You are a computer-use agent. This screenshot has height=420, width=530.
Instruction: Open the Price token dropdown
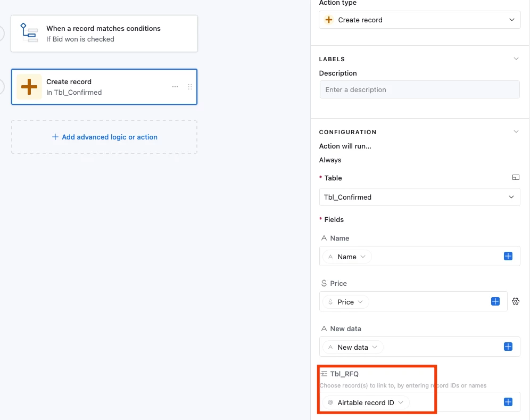pos(345,302)
